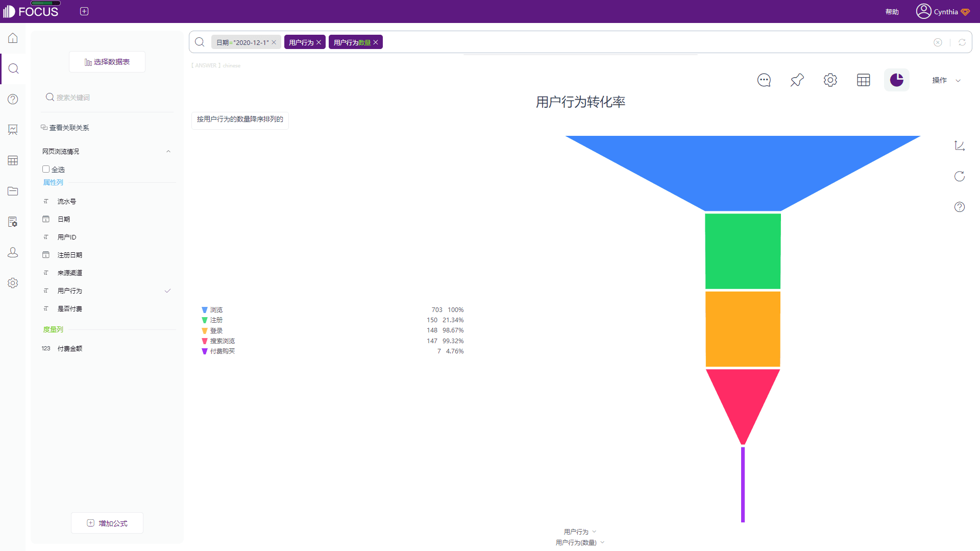
Task: Open the chat comment bubble icon
Action: (x=764, y=80)
